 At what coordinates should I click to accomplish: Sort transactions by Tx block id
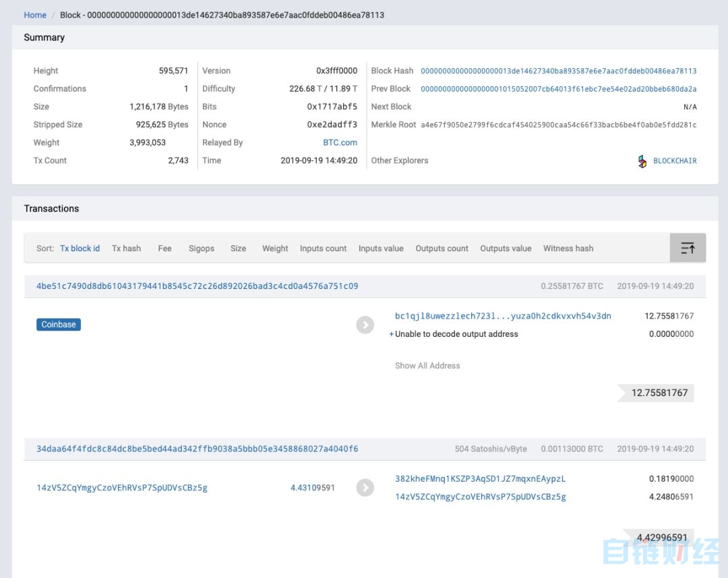(80, 248)
